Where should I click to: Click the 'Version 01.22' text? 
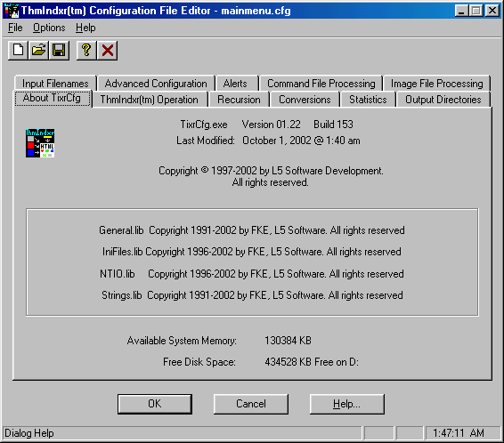272,125
